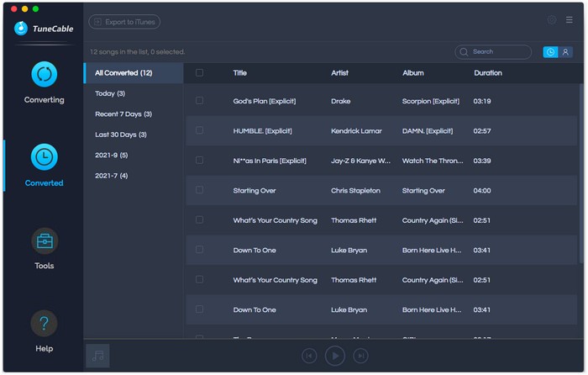Image resolution: width=588 pixels, height=375 pixels.
Task: Sort by Artist column header
Action: 339,73
